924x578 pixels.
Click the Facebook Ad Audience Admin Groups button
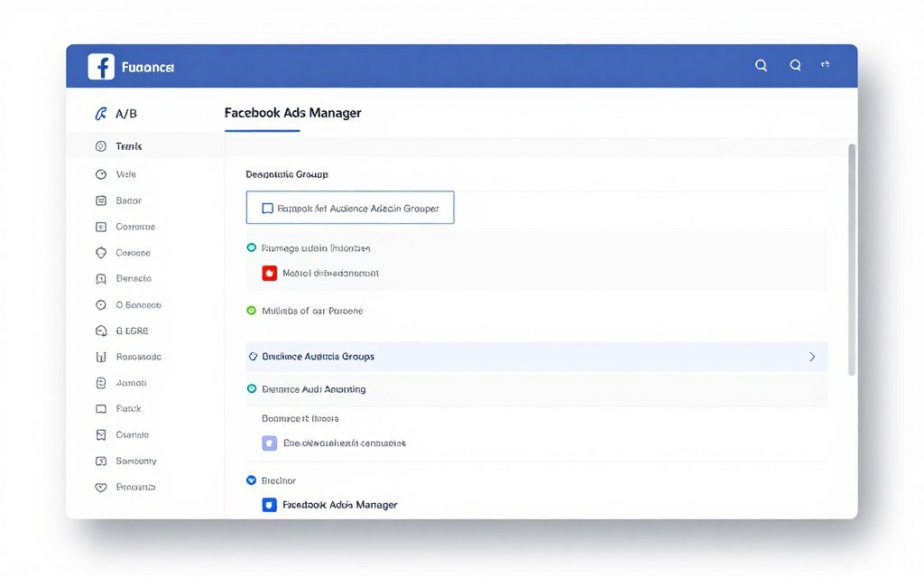(349, 207)
